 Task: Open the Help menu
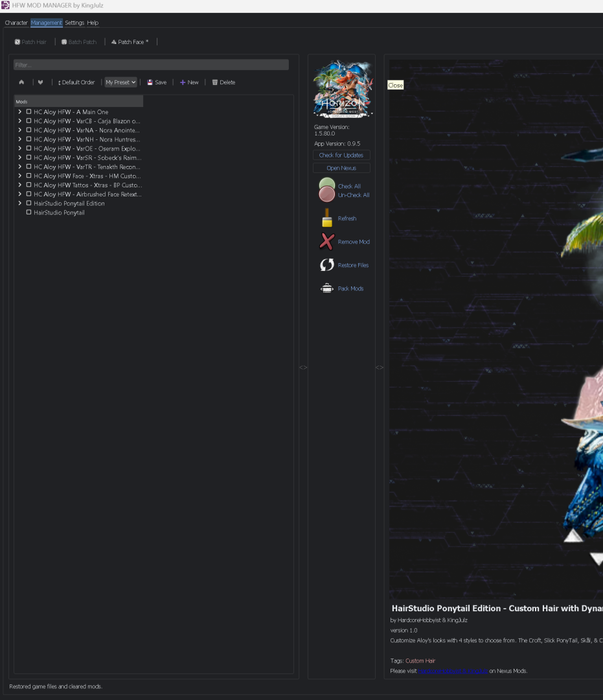tap(93, 23)
